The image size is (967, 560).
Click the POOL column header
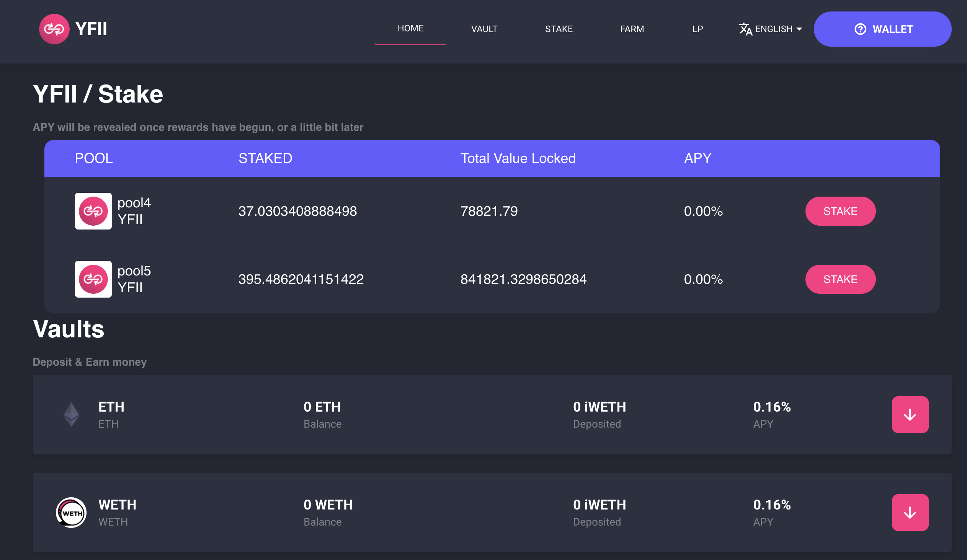point(94,158)
